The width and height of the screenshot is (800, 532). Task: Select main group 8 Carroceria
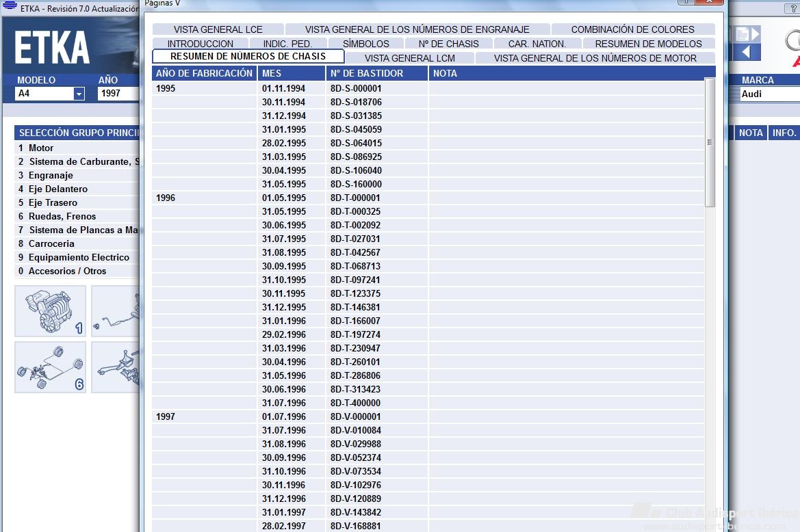77,244
